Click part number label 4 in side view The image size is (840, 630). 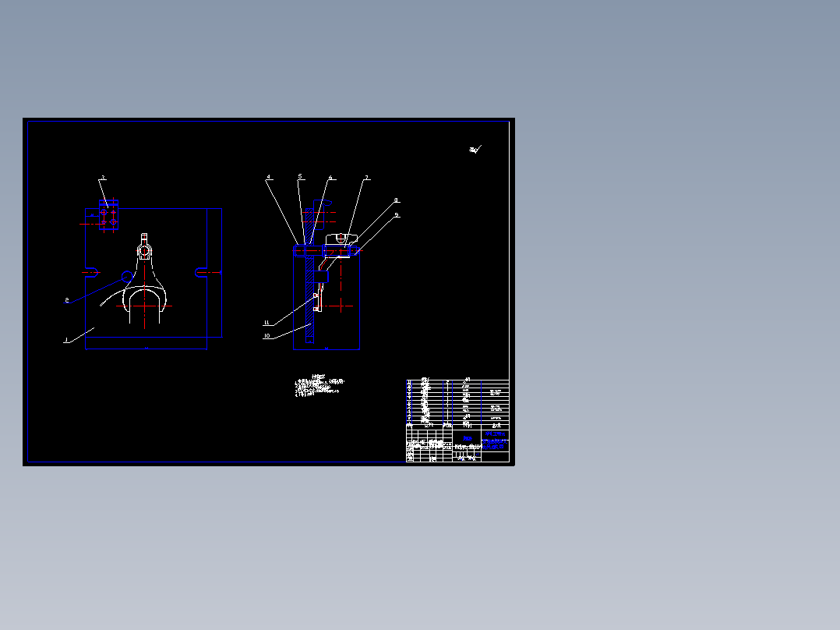coord(269,177)
